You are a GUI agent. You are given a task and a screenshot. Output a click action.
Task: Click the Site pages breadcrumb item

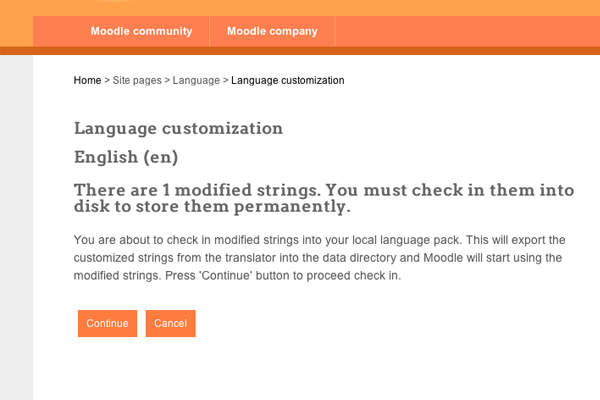pyautogui.click(x=137, y=80)
